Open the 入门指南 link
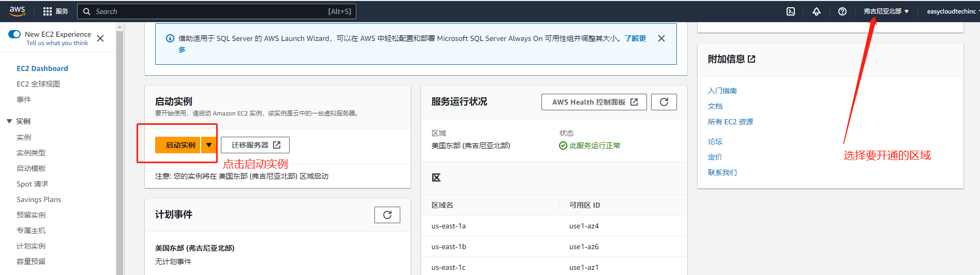The height and width of the screenshot is (275, 980). 722,91
